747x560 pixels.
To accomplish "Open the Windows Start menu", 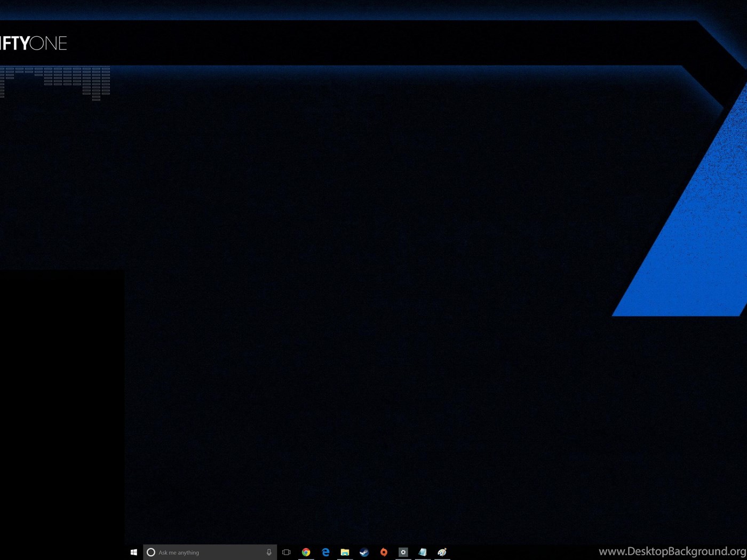I will tap(133, 553).
